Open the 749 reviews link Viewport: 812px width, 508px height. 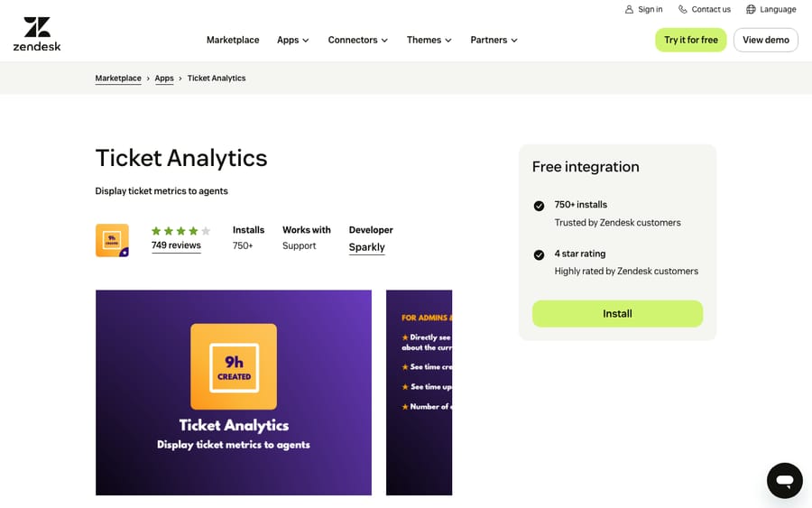(x=176, y=245)
